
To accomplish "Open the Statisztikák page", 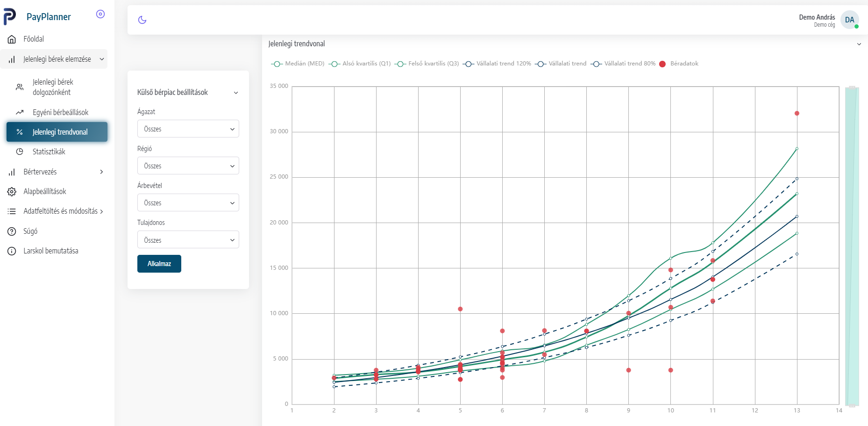I will (x=49, y=152).
